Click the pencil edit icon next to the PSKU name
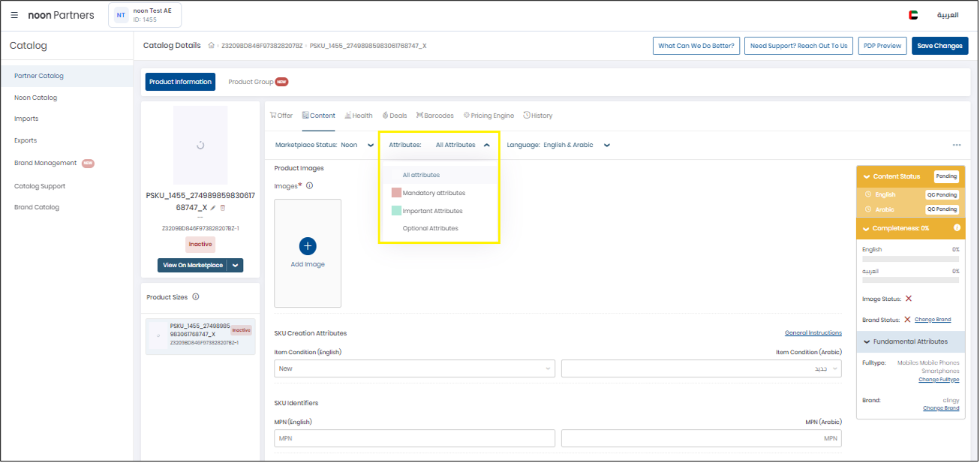Image resolution: width=980 pixels, height=463 pixels. coord(213,207)
